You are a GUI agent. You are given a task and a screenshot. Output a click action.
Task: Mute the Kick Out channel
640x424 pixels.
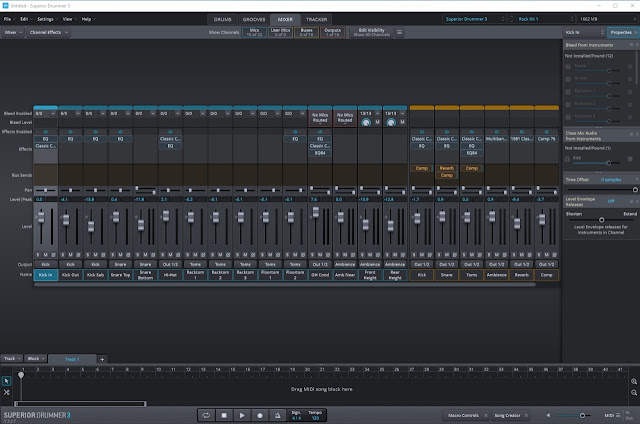pos(71,255)
